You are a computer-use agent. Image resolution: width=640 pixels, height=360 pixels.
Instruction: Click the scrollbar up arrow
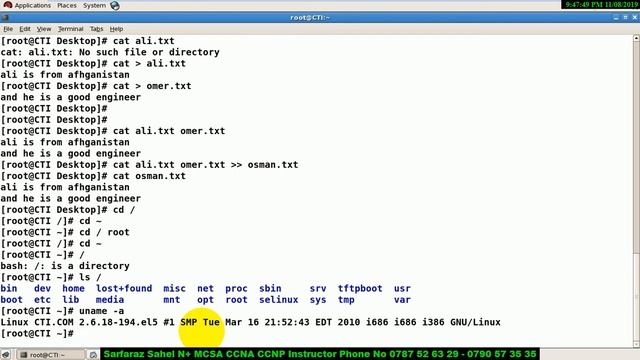point(636,38)
